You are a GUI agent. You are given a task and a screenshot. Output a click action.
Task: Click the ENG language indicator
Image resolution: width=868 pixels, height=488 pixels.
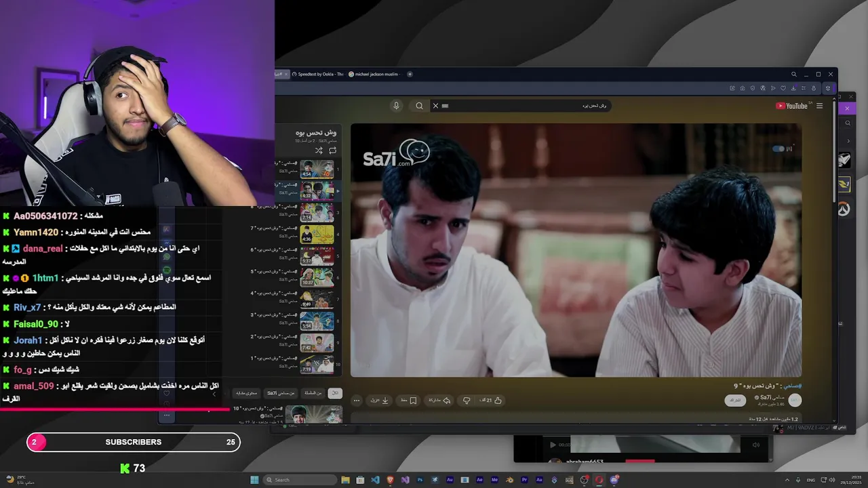point(810,480)
